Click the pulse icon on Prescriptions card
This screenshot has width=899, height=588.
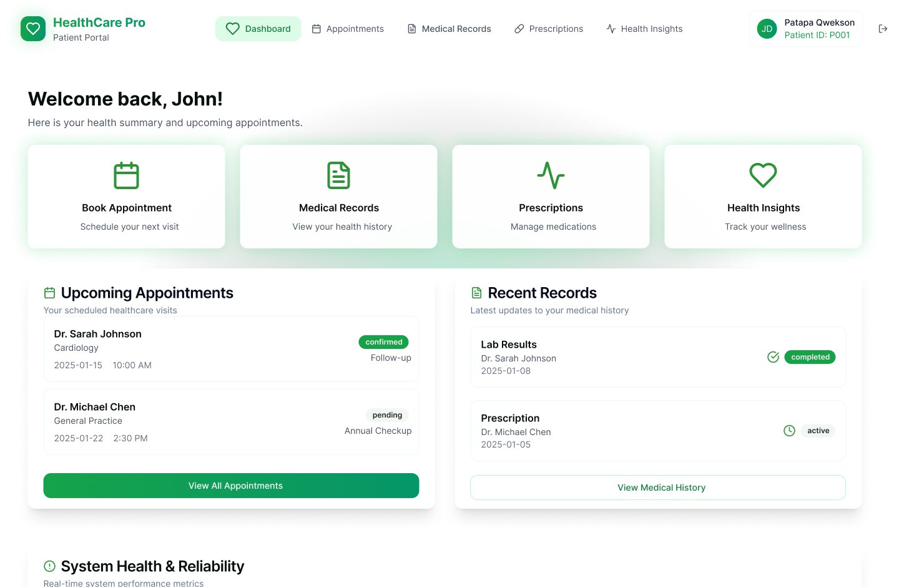[x=551, y=175]
